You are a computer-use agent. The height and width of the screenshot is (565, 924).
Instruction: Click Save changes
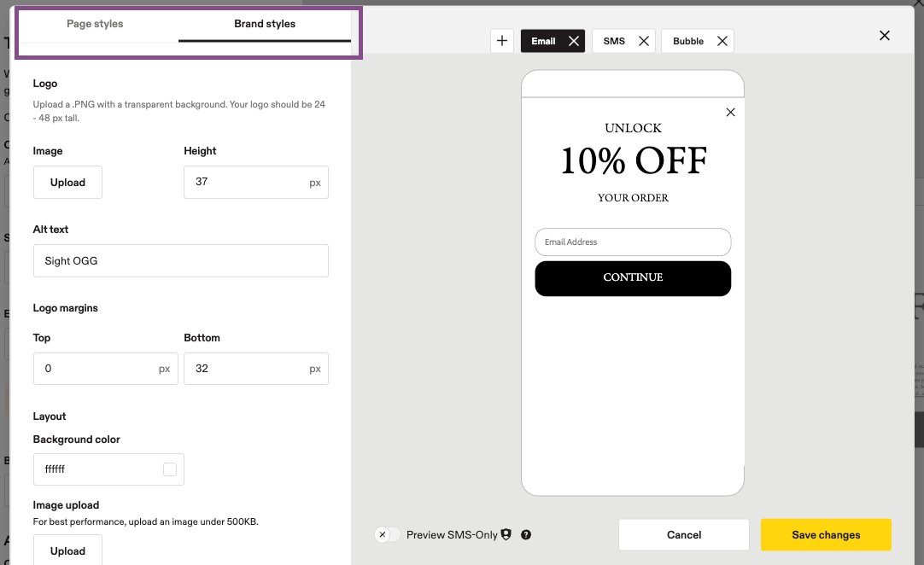pos(826,535)
